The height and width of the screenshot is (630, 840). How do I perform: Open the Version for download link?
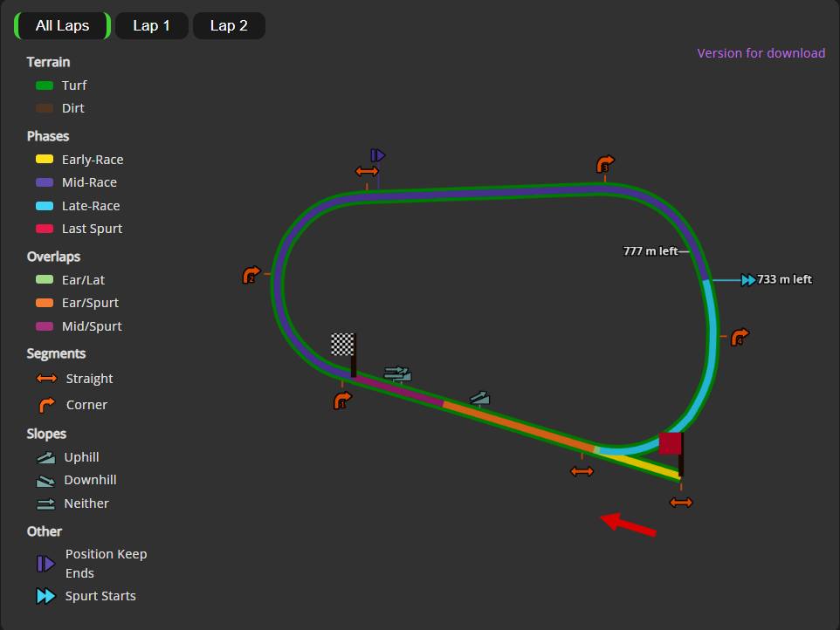(761, 53)
